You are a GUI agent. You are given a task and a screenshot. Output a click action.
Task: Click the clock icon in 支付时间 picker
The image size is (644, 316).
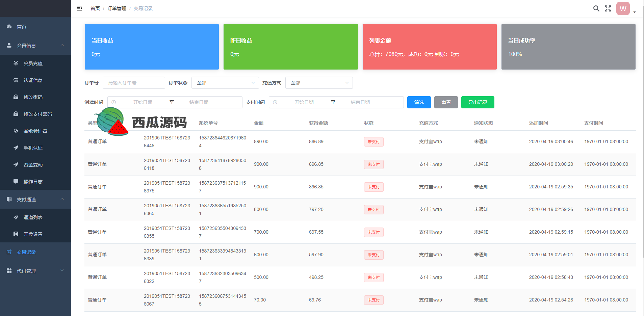(275, 102)
